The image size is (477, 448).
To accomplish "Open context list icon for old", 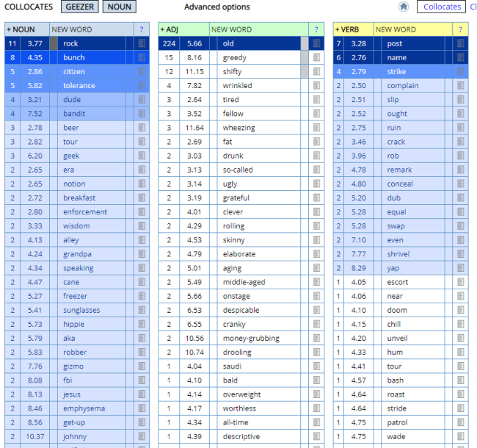I will point(316,43).
